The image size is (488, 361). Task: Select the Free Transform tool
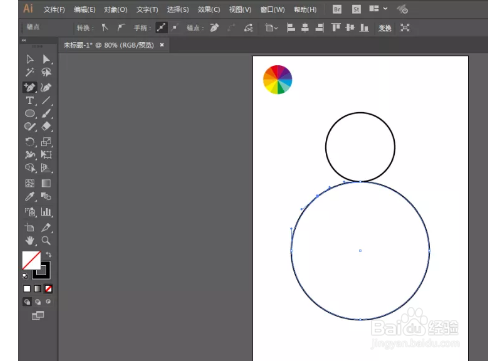click(46, 155)
